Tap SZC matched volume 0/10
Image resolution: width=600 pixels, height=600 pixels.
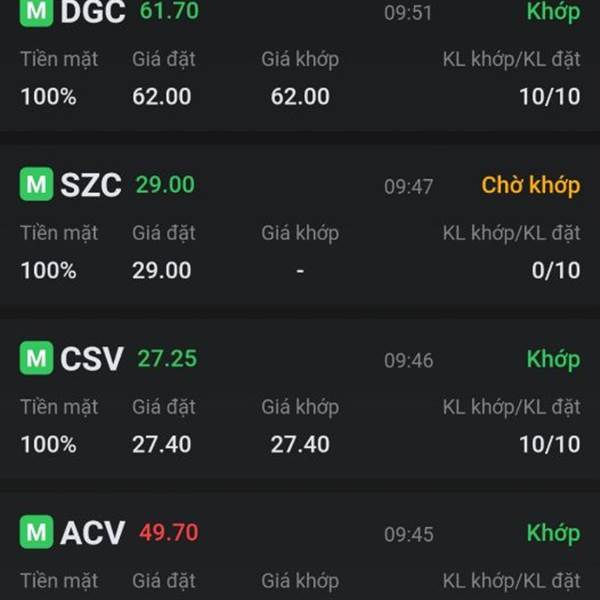555,270
